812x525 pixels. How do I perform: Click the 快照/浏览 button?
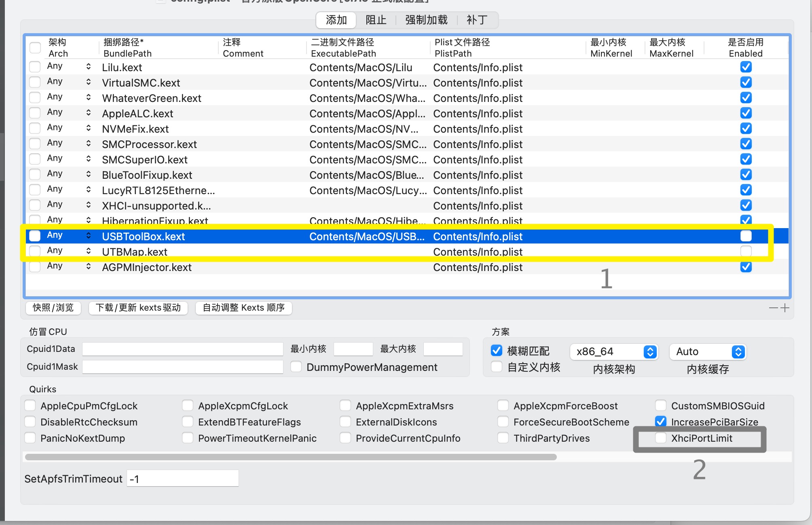pos(53,308)
